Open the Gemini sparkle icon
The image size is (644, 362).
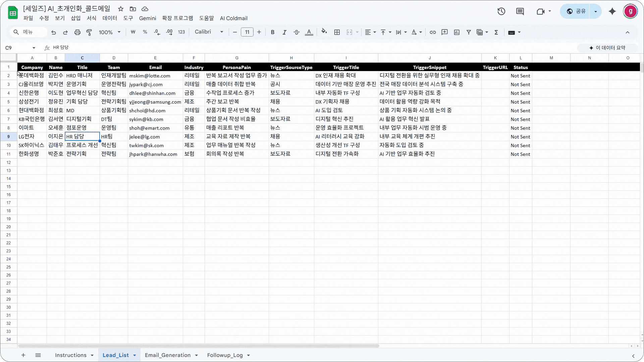coord(612,11)
